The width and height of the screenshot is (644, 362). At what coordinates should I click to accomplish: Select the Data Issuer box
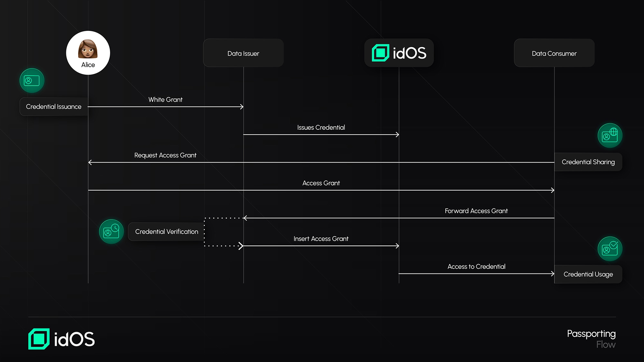pos(243,53)
